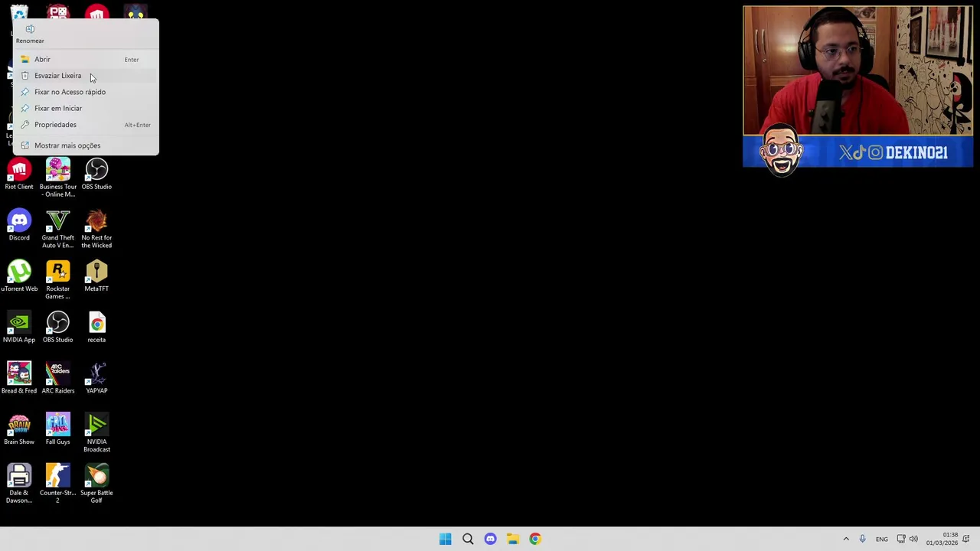Choose Abrir from the context menu
This screenshot has width=980, height=551.
pyautogui.click(x=86, y=59)
